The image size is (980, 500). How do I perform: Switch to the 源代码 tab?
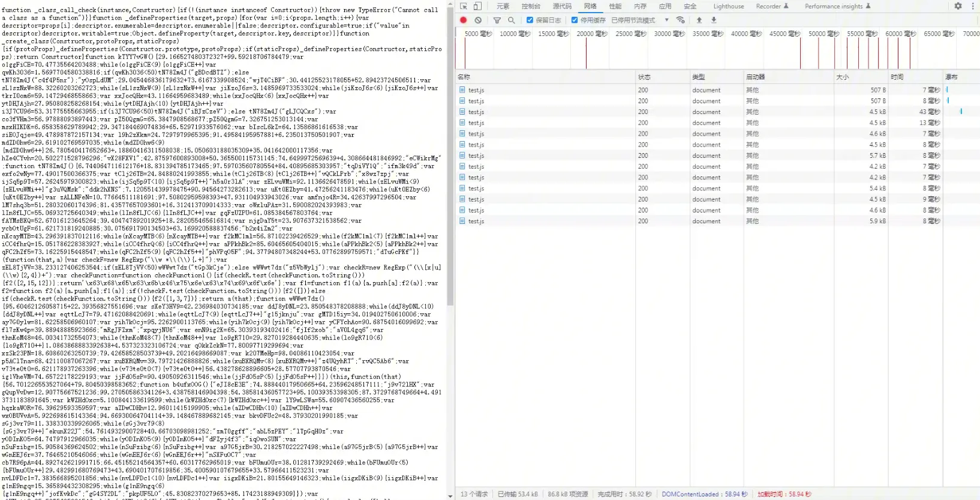(x=562, y=6)
